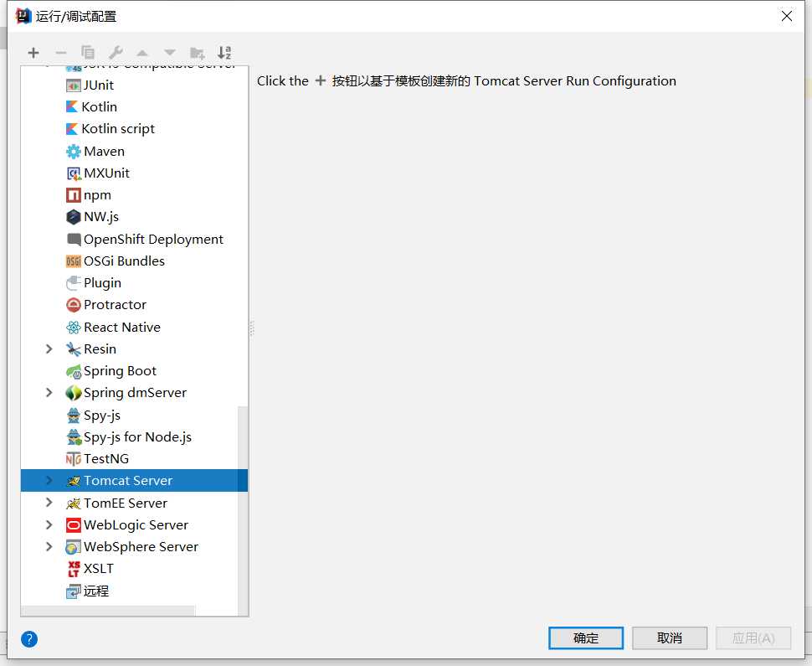Viewport: 812px width, 666px height.
Task: Click the MXUnit icon
Action: (74, 173)
